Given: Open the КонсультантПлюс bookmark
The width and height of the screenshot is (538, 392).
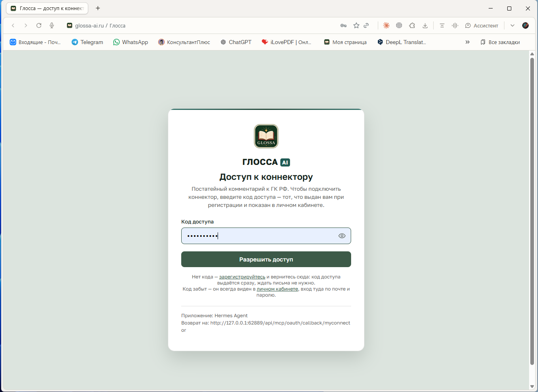Looking at the screenshot, I should (x=184, y=42).
